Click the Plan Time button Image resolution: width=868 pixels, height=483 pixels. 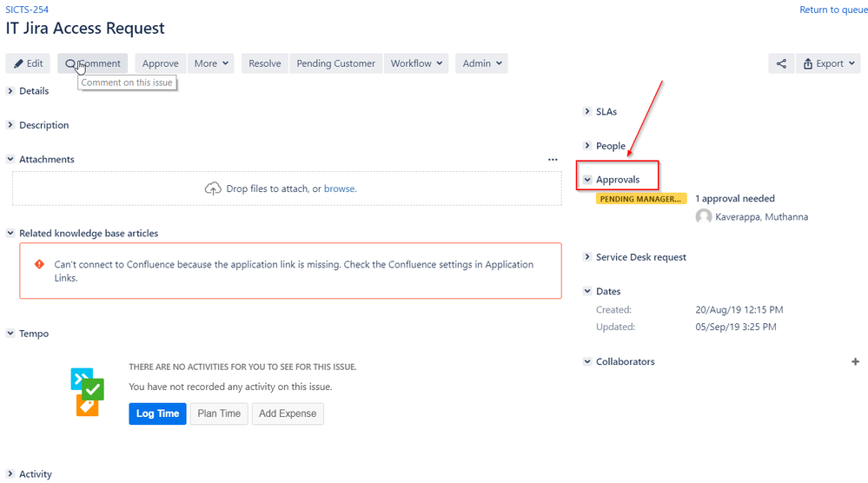(x=219, y=414)
